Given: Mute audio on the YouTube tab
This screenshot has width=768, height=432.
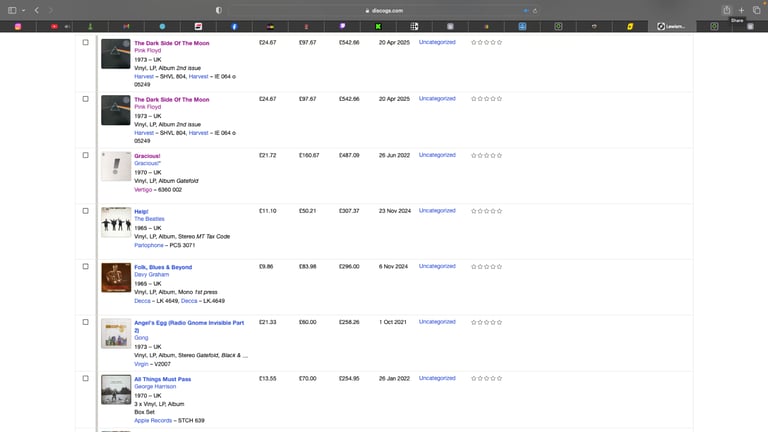Looking at the screenshot, I should 67,26.
